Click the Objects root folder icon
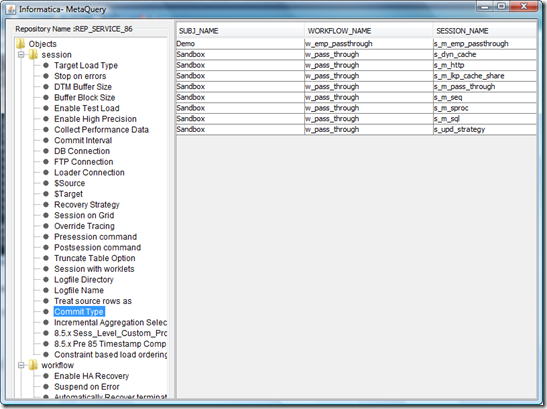Screen dimensions: 547x409 click(x=21, y=44)
